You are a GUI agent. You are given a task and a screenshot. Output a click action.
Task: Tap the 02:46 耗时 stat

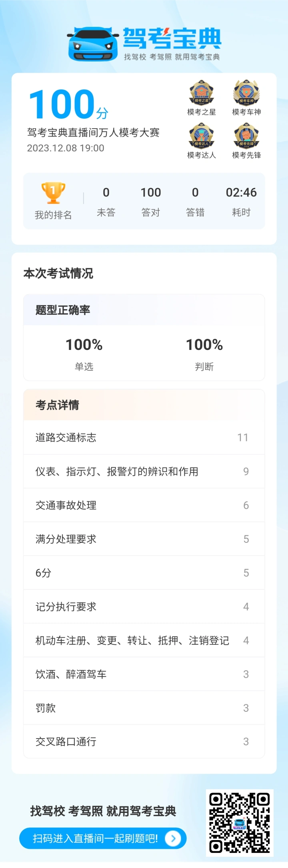click(x=241, y=202)
